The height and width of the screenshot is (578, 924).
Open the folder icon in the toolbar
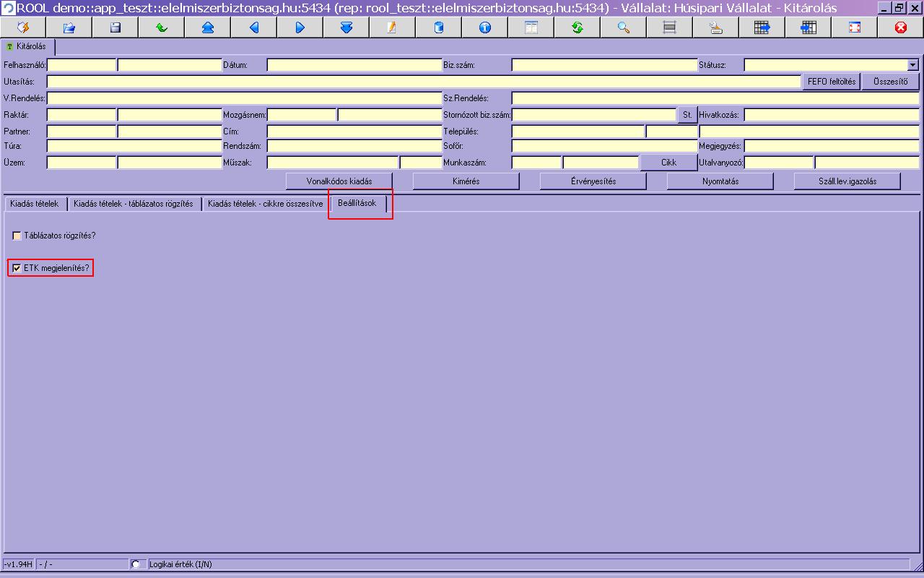(69, 27)
